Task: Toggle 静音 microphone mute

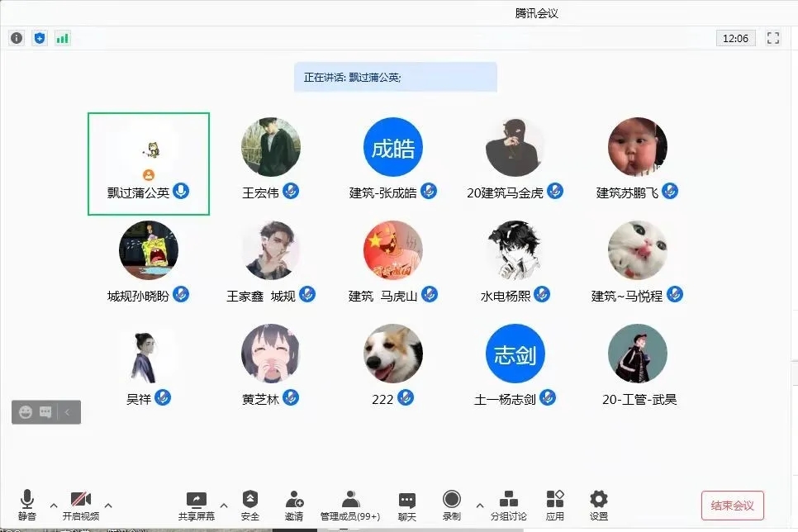Action: pyautogui.click(x=27, y=505)
